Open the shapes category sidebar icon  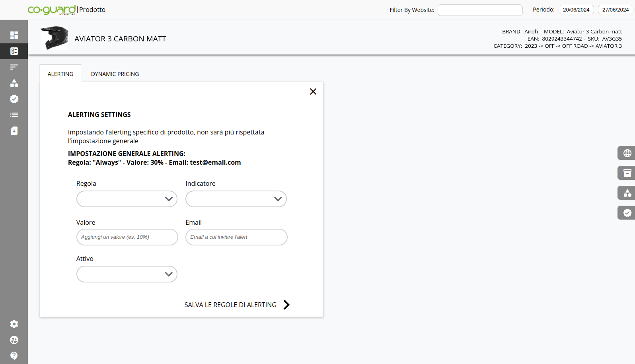[14, 83]
